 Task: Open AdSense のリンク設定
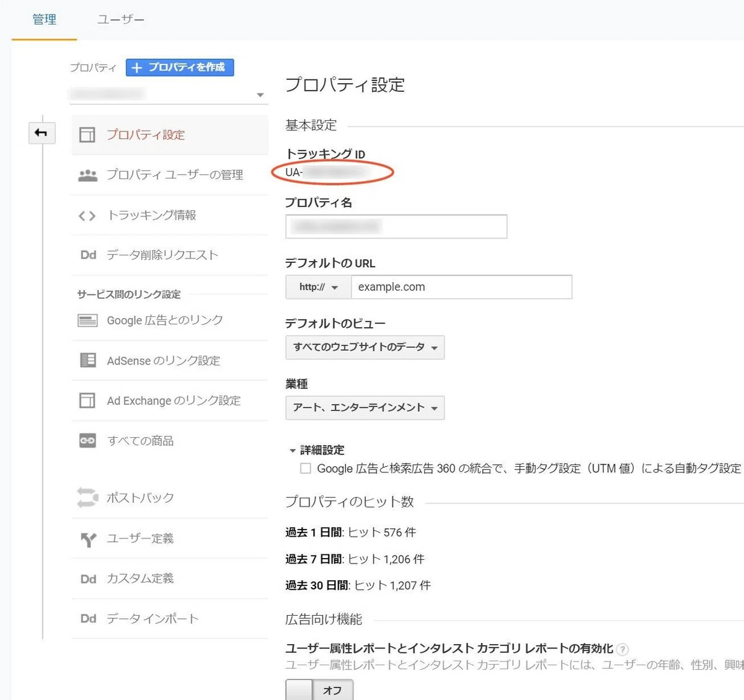coord(170,360)
